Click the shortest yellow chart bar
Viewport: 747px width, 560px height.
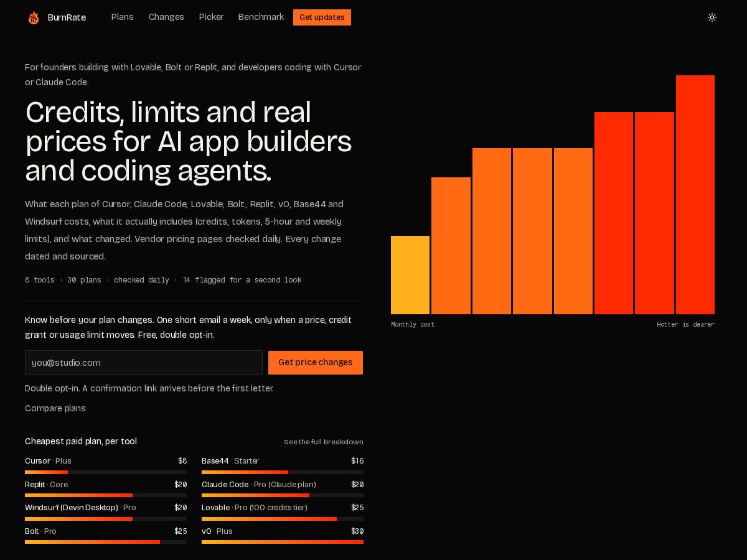pos(410,275)
